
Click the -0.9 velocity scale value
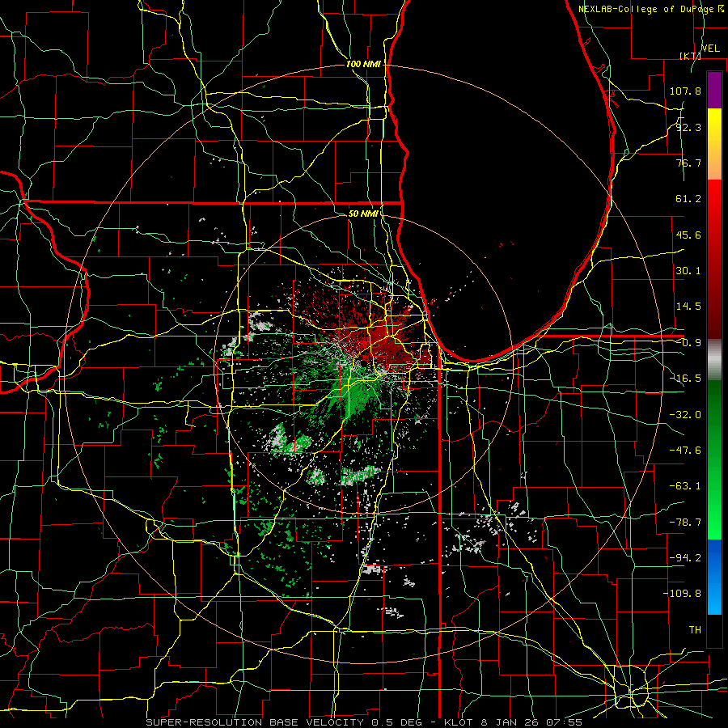coord(688,343)
